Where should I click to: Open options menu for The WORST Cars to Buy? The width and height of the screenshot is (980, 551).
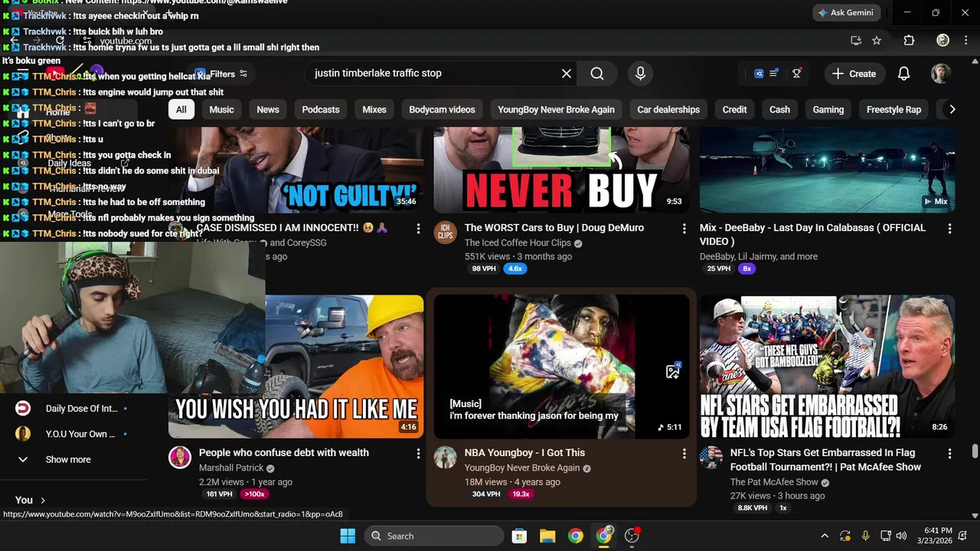click(x=684, y=228)
